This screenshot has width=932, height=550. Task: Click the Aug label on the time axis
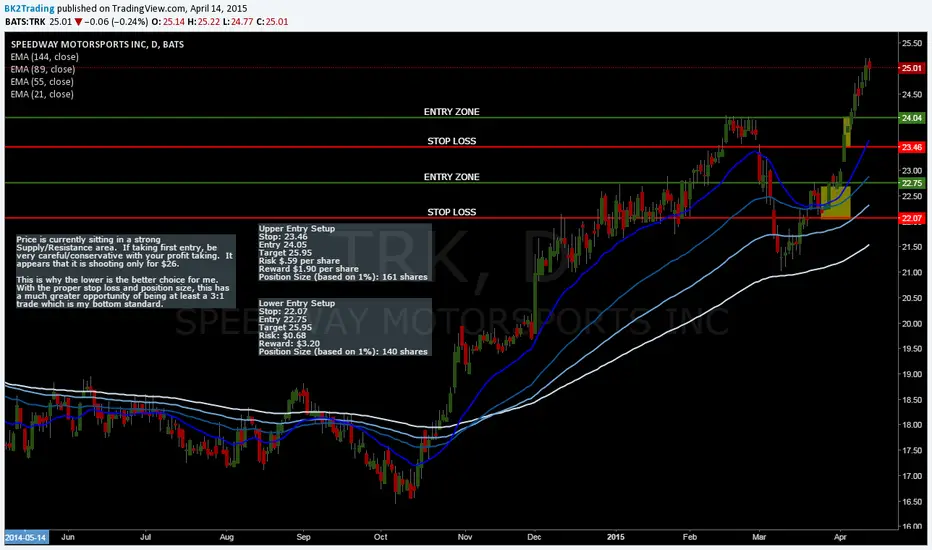click(226, 537)
